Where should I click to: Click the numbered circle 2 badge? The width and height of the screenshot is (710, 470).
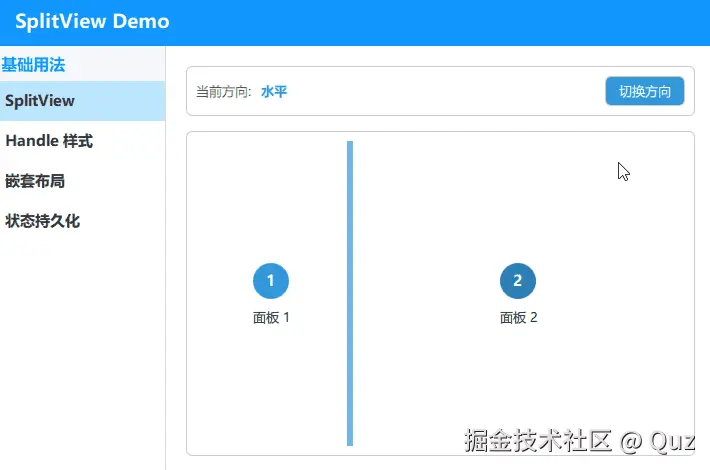click(518, 281)
